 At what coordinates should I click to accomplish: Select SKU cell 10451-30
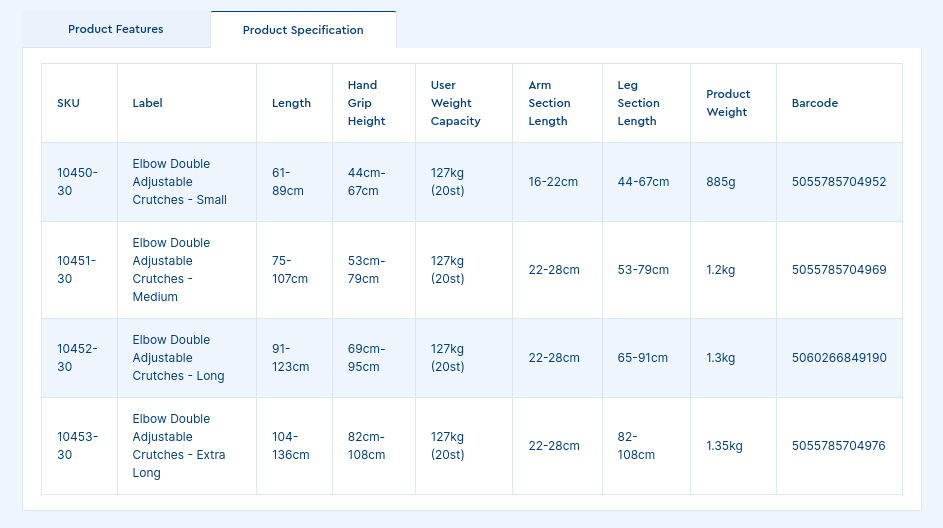pyautogui.click(x=77, y=270)
